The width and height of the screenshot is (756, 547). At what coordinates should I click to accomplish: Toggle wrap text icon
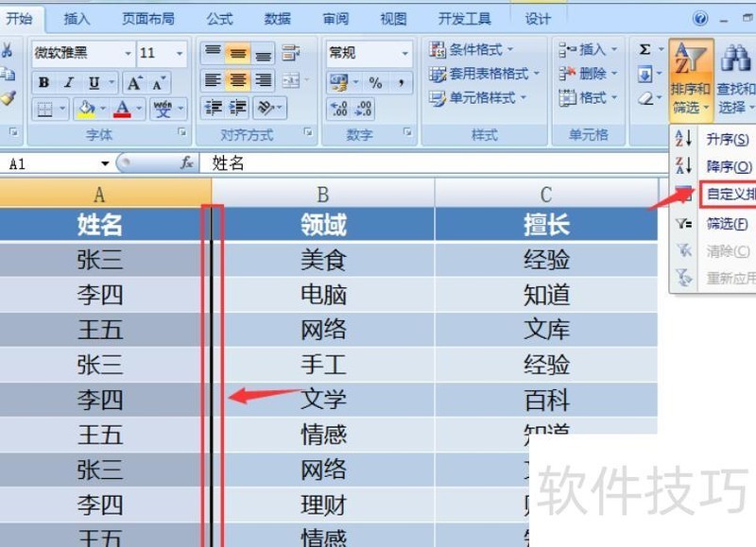point(291,53)
